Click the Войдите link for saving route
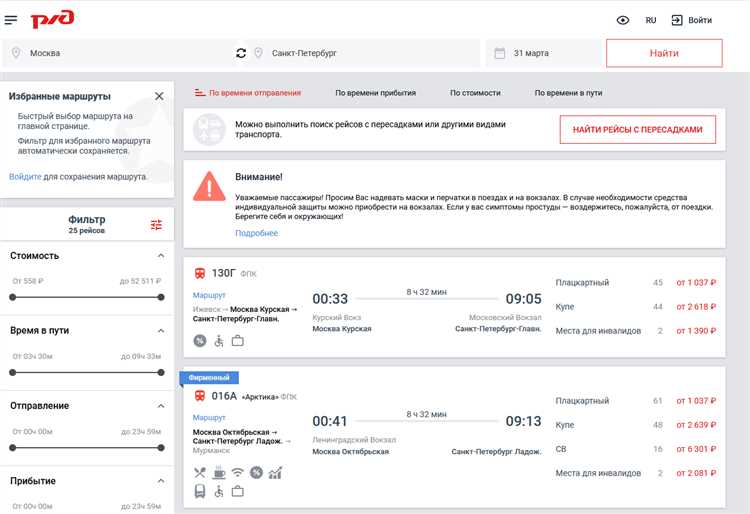The image size is (750, 514). 25,176
